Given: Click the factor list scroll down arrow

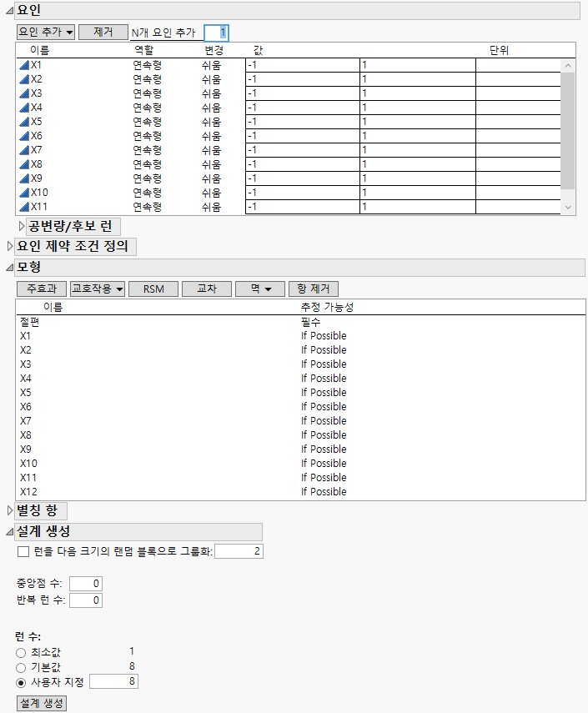Looking at the screenshot, I should pos(568,207).
